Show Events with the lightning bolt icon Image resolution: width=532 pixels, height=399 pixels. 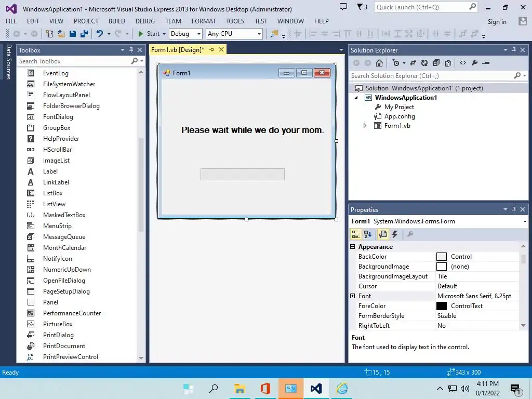395,234
